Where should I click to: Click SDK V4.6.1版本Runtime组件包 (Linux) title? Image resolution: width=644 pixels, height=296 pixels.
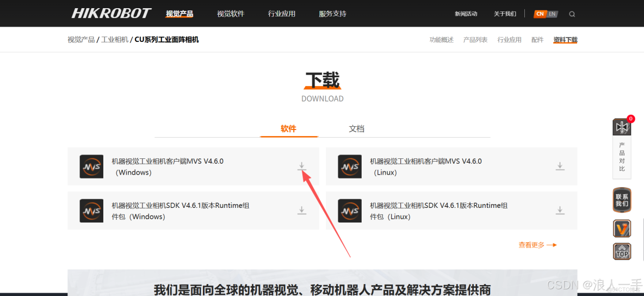[x=439, y=211]
